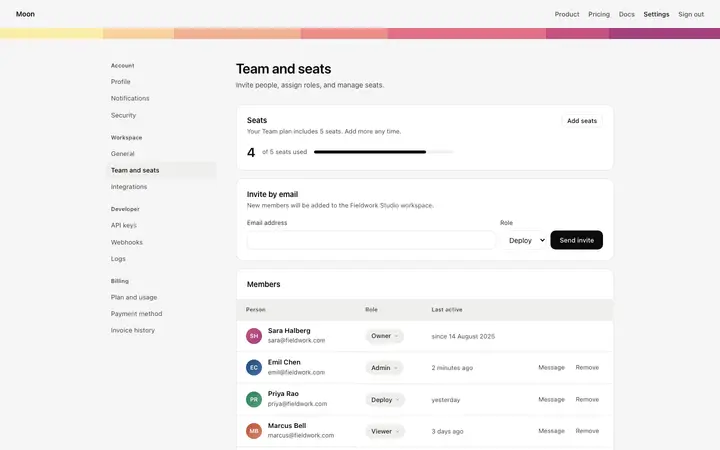Open Sara Halberg's Owner role dropdown
Screen dimensions: 720x450
(385, 336)
